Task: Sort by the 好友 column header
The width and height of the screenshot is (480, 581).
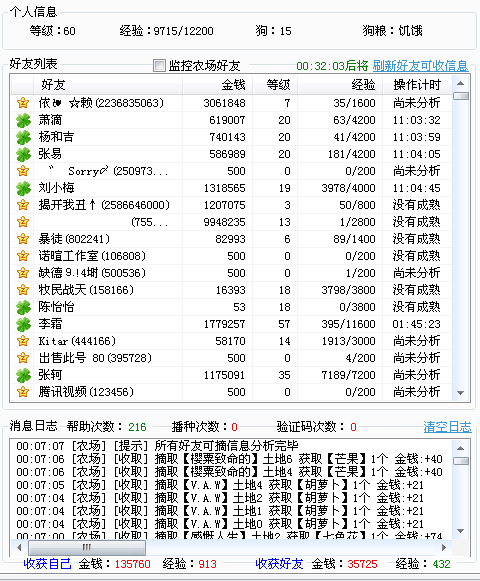Action: pos(108,85)
